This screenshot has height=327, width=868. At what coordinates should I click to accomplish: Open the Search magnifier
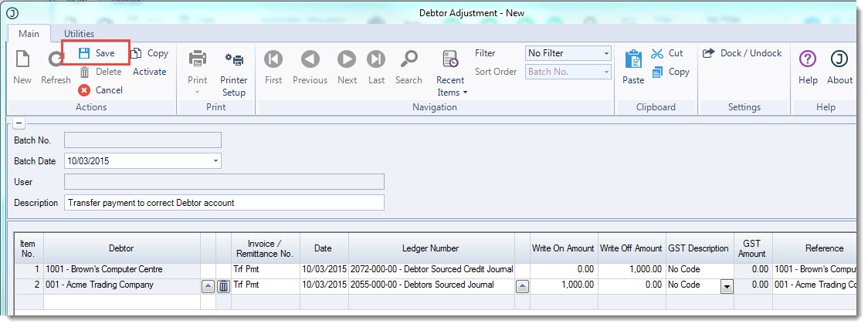(x=409, y=59)
